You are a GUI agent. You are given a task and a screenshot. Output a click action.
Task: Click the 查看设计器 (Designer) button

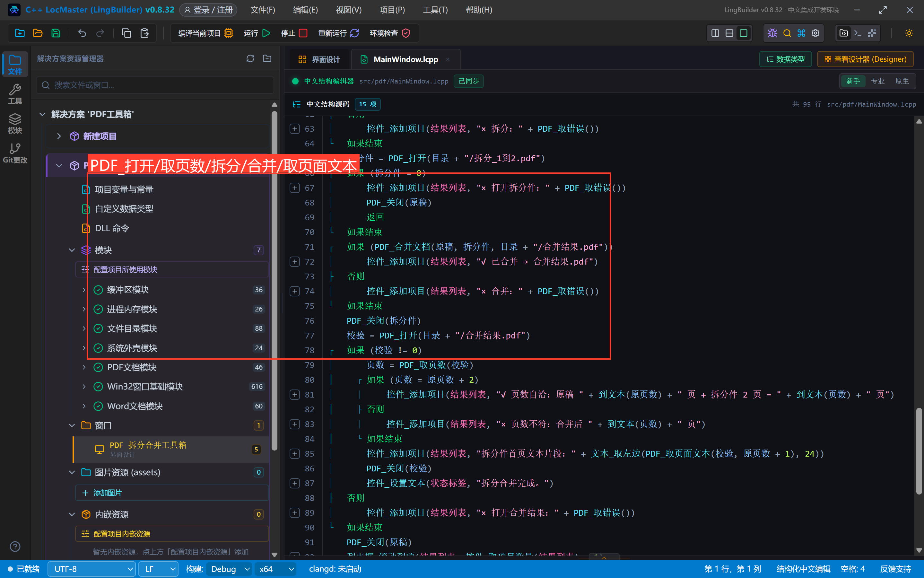pyautogui.click(x=865, y=59)
